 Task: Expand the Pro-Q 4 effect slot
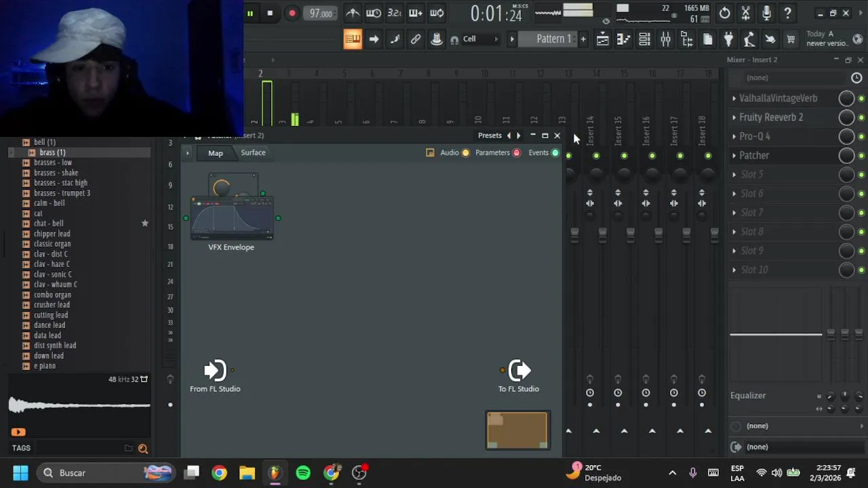point(734,136)
